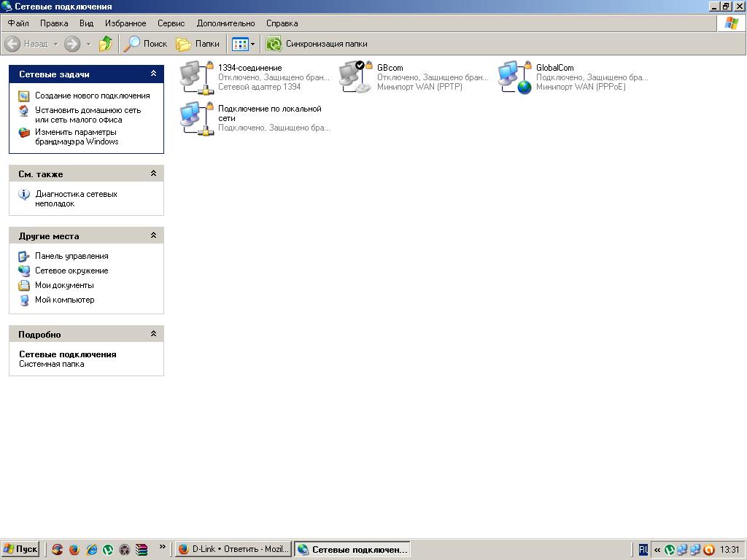Switch to D-Link Mozilla taskbar window
Image resolution: width=747 pixels, height=560 pixels.
click(233, 549)
